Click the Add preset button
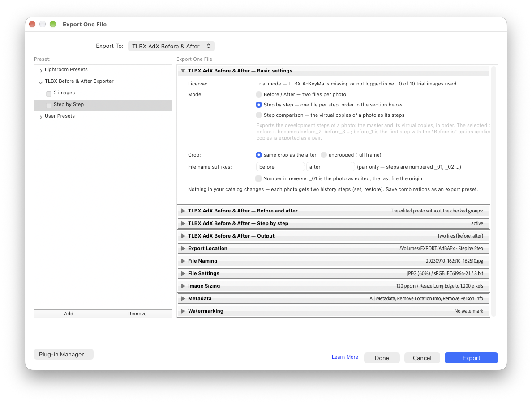Viewport: 532px width, 403px height. click(x=69, y=314)
